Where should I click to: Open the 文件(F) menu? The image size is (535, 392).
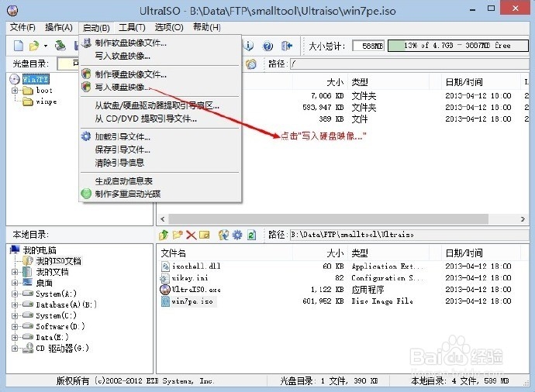[22, 27]
